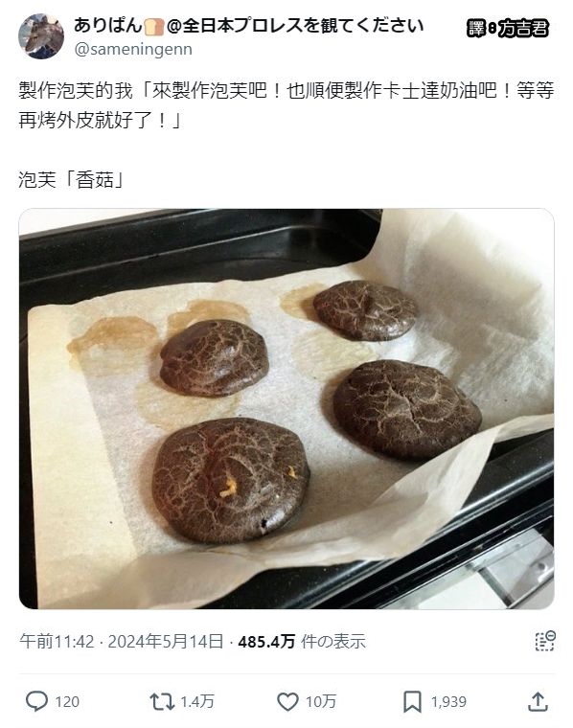The image size is (573, 728).
Task: Open the @sameningenn handle link
Action: (133, 49)
